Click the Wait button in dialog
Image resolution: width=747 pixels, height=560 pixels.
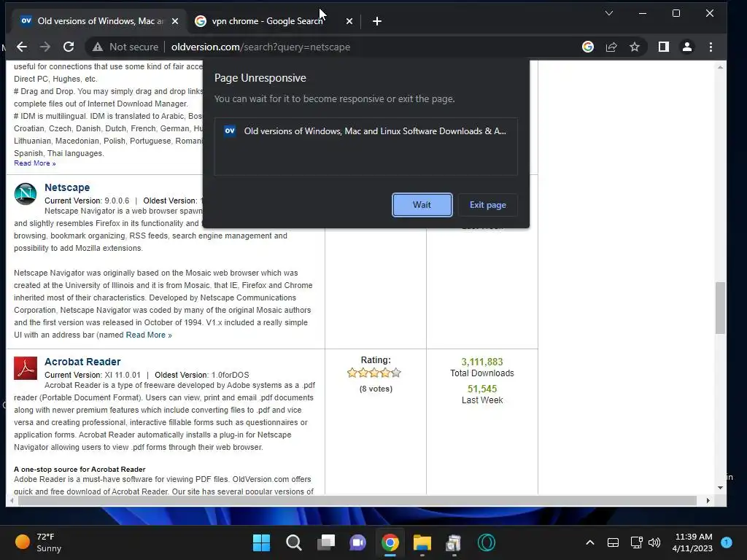point(422,205)
